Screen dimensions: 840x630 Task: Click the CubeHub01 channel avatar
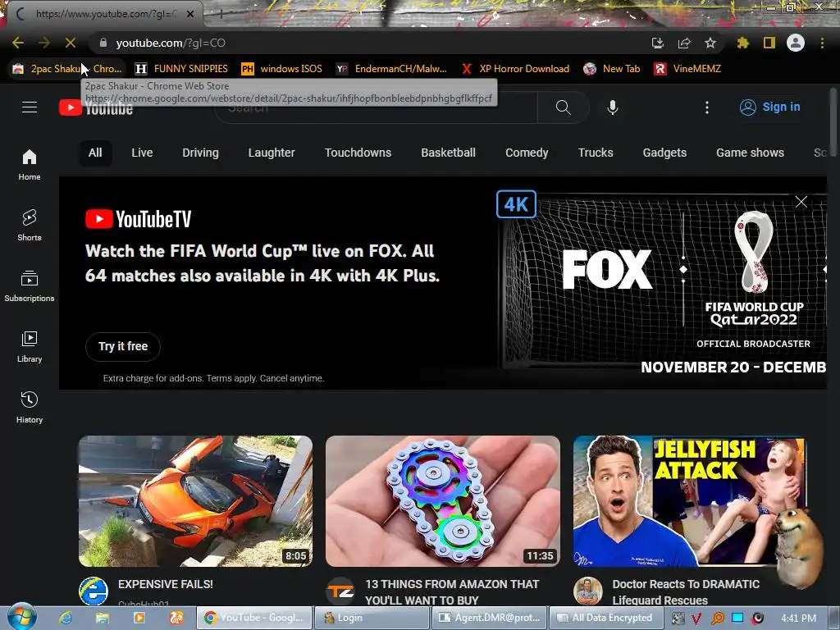coord(94,591)
